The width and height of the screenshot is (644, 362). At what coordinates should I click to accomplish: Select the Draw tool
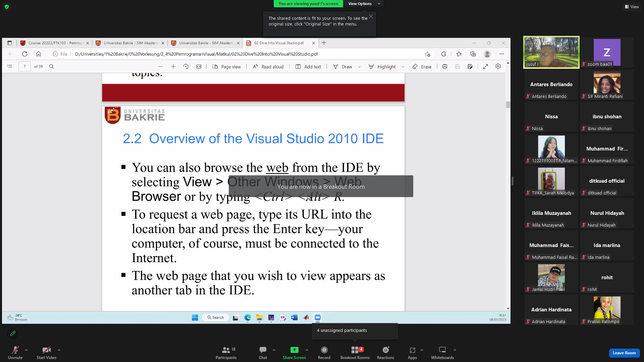[342, 67]
